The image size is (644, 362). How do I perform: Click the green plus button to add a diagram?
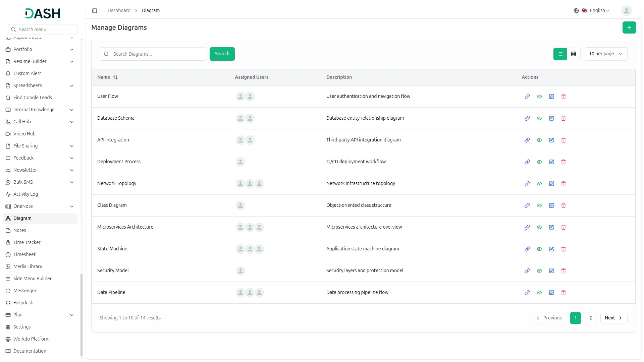(x=629, y=27)
